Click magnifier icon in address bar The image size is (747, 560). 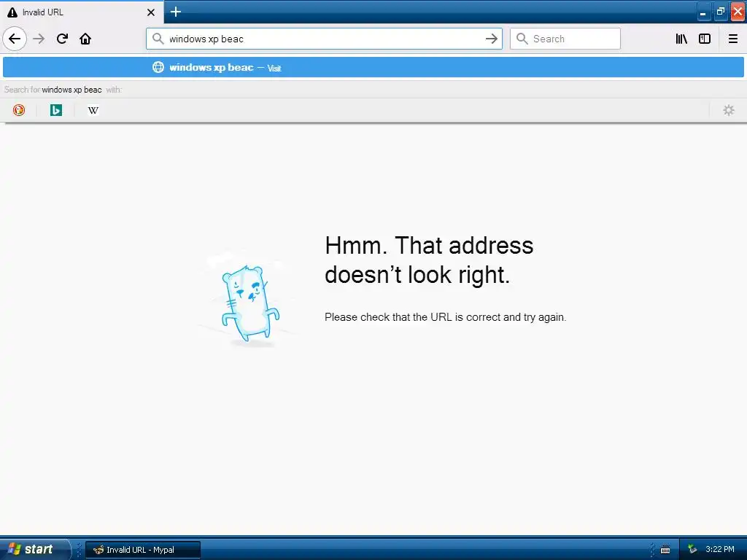click(158, 39)
